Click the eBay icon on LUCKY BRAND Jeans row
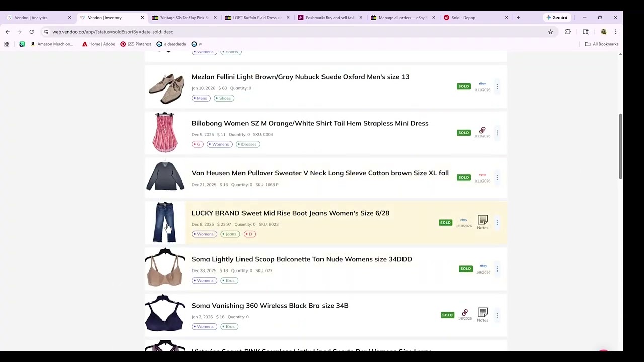 pyautogui.click(x=464, y=220)
